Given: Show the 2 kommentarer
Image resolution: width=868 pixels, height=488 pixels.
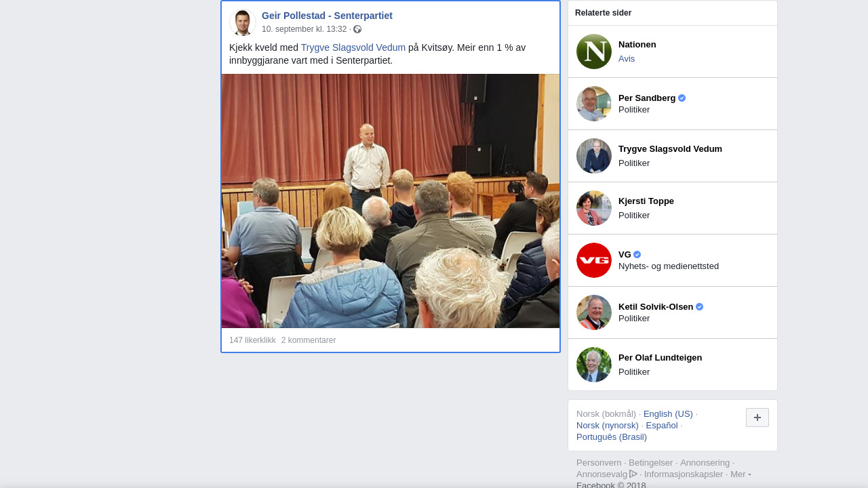Looking at the screenshot, I should click(x=309, y=340).
